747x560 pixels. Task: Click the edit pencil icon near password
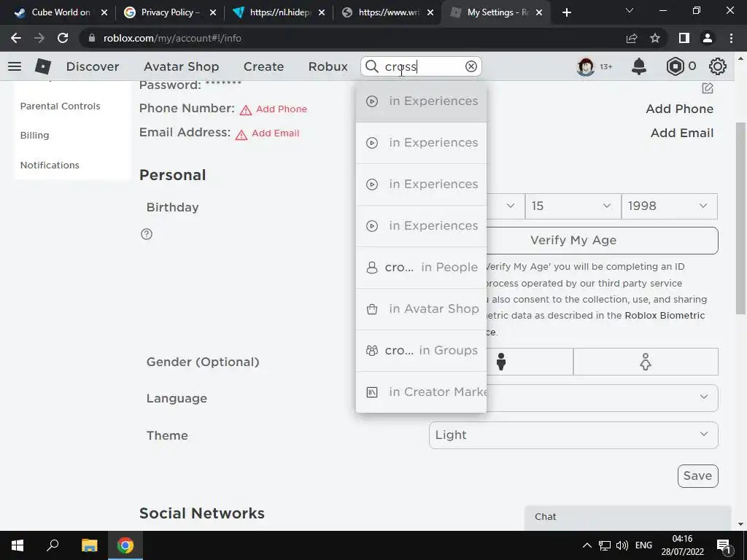pos(708,88)
